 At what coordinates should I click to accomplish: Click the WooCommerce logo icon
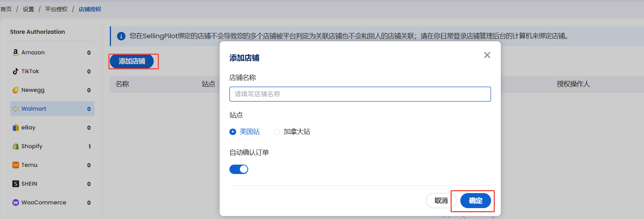pos(15,202)
